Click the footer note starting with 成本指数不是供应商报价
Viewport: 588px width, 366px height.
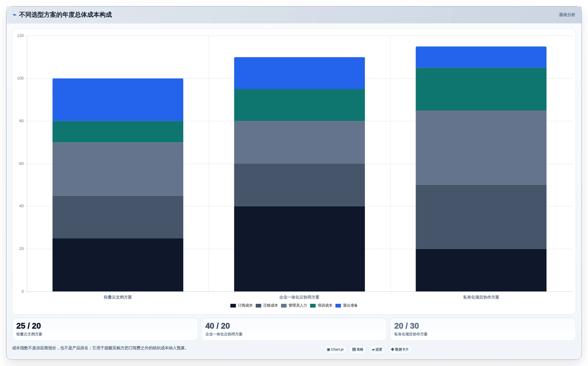100,348
